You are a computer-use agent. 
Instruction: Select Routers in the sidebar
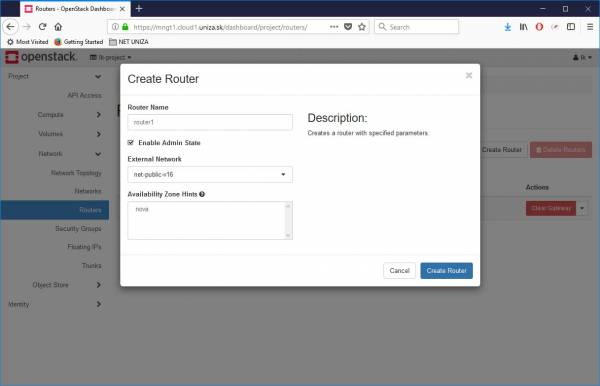tap(55, 210)
